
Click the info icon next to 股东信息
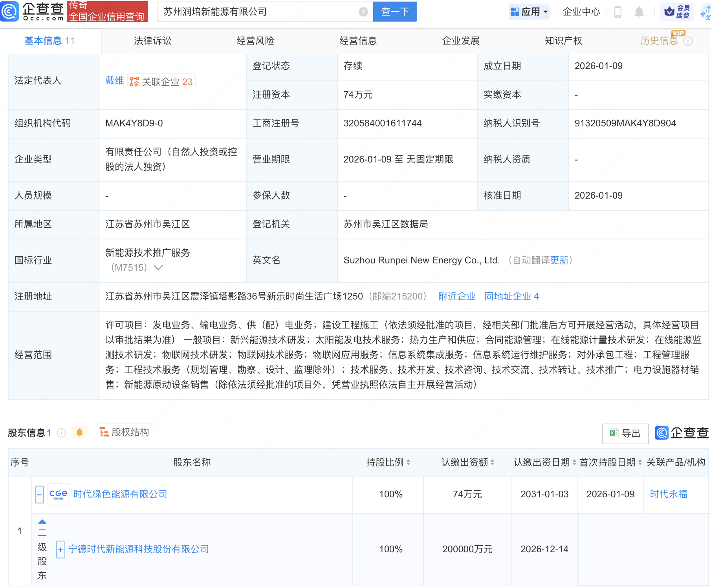(61, 433)
